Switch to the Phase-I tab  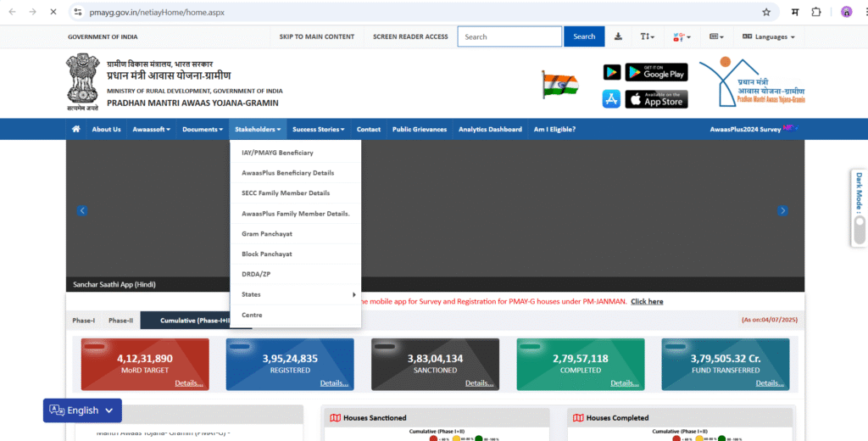click(x=84, y=321)
